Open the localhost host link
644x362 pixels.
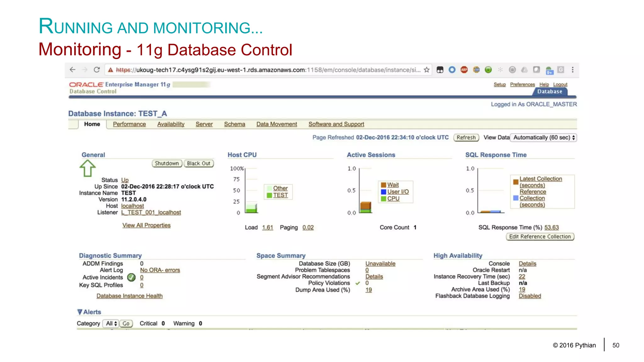click(x=132, y=206)
